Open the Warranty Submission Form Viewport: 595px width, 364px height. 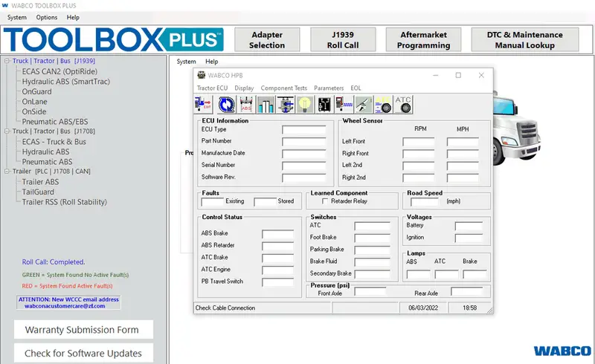[x=83, y=330]
